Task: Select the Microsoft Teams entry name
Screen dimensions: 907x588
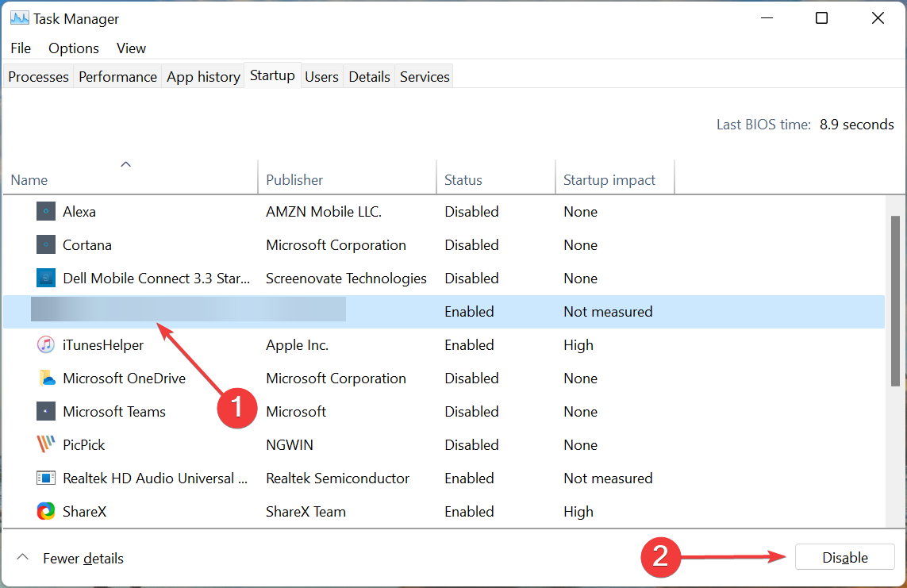Action: pyautogui.click(x=114, y=412)
